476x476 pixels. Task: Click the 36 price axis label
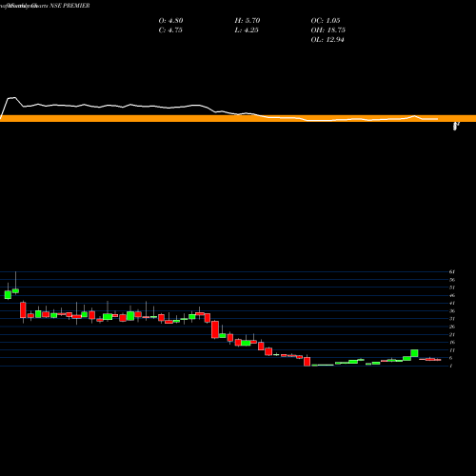452,311
